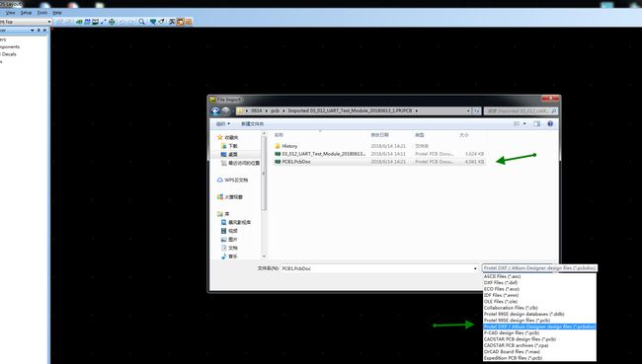642x364 pixels.
Task: Click the crossed-tools toolbar icon
Action: 173,22
